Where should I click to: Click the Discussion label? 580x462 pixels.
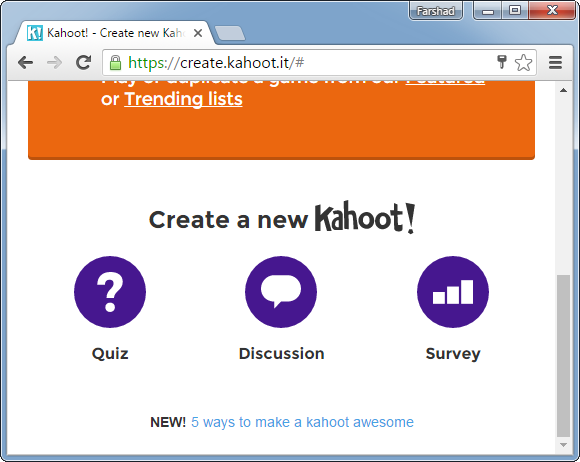click(281, 354)
